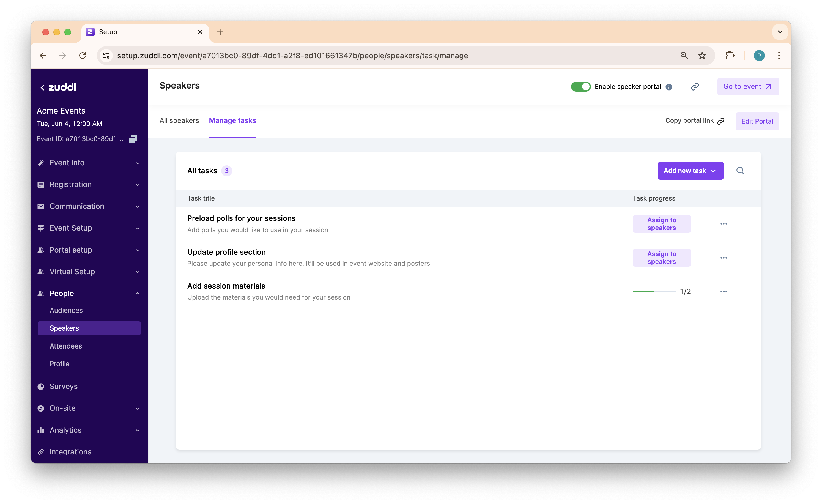822x504 pixels.
Task: Assign Update profile section task to speakers
Action: click(662, 258)
